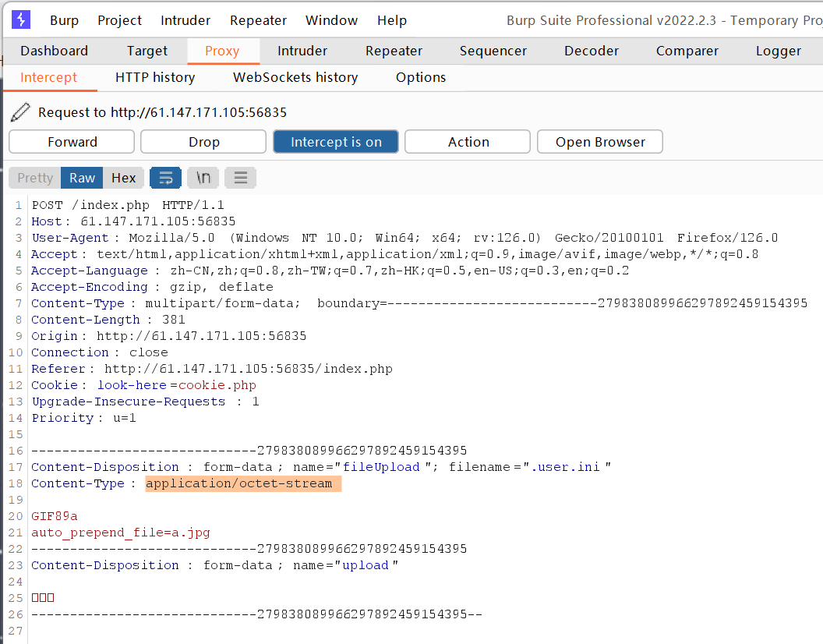
Task: Open the Intruder menu in menu bar
Action: click(185, 20)
